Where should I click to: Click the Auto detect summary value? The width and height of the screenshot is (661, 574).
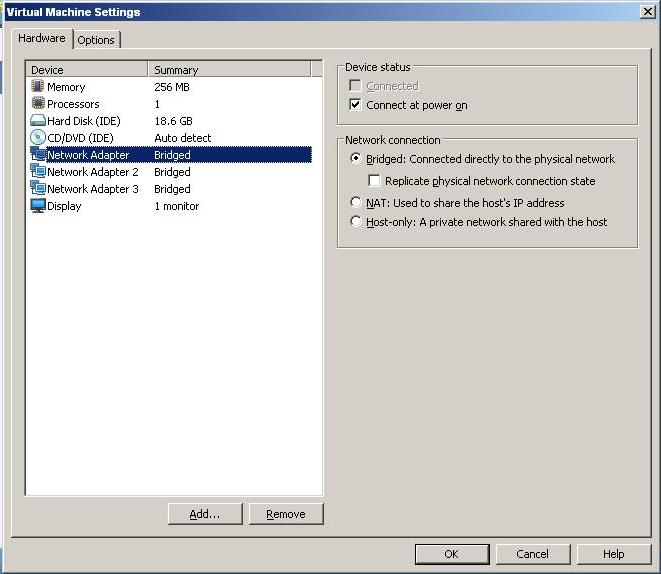tap(183, 138)
